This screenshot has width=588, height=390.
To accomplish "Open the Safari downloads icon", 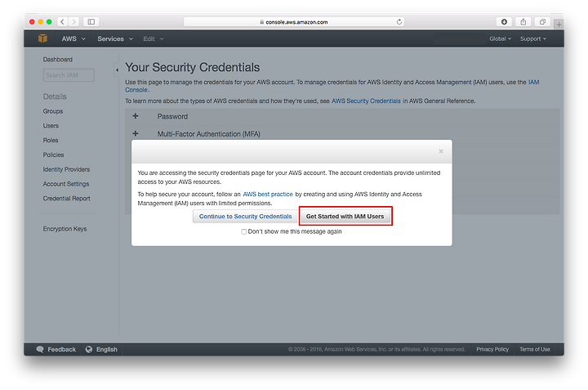I will (504, 22).
